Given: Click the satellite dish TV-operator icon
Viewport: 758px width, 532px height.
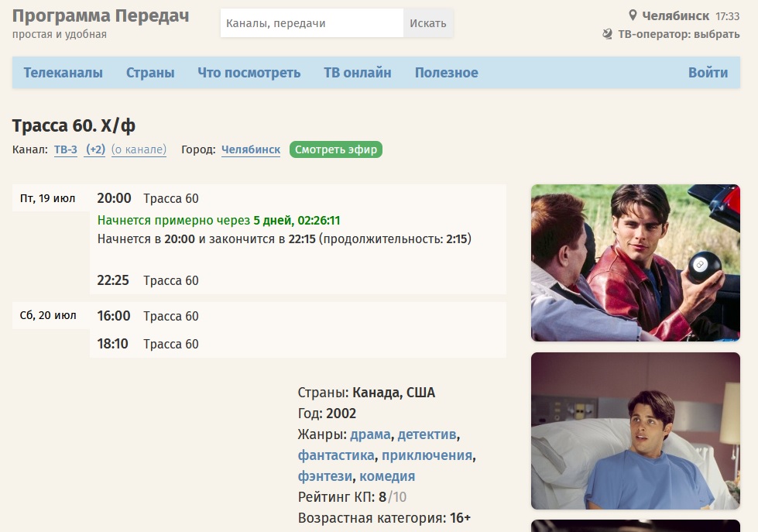Looking at the screenshot, I should [x=608, y=35].
